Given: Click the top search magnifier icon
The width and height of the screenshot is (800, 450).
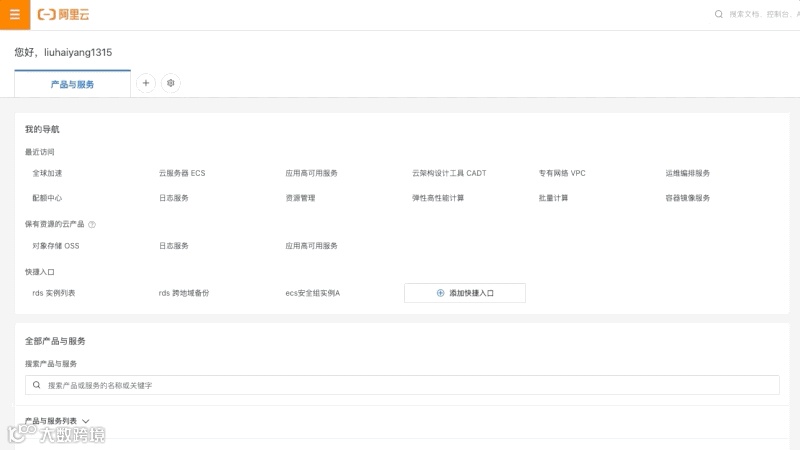Looking at the screenshot, I should tap(718, 14).
